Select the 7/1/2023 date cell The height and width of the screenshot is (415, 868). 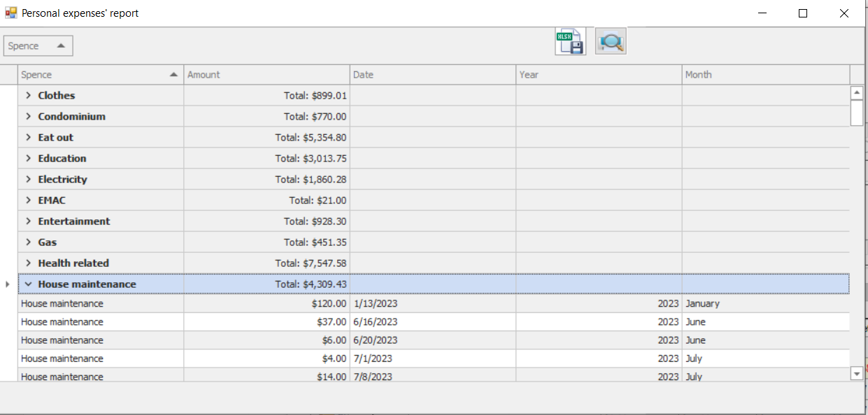pos(433,358)
